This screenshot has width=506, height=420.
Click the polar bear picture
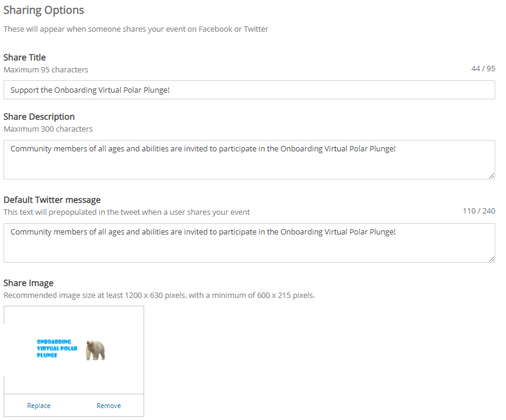[x=95, y=350]
